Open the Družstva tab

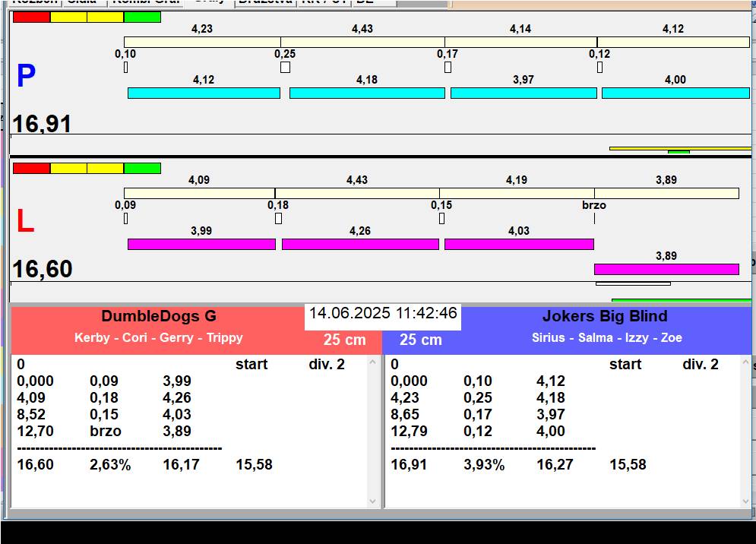pos(264,2)
